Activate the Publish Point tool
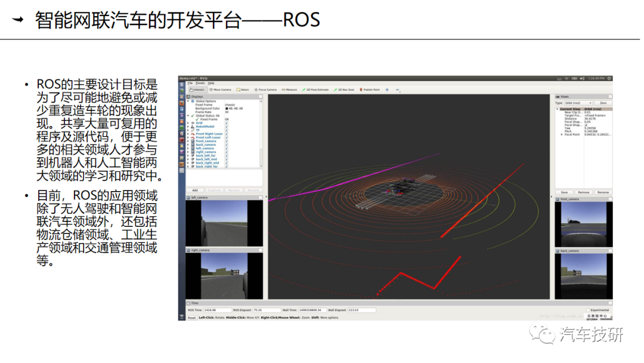The image size is (644, 363). click(x=370, y=90)
